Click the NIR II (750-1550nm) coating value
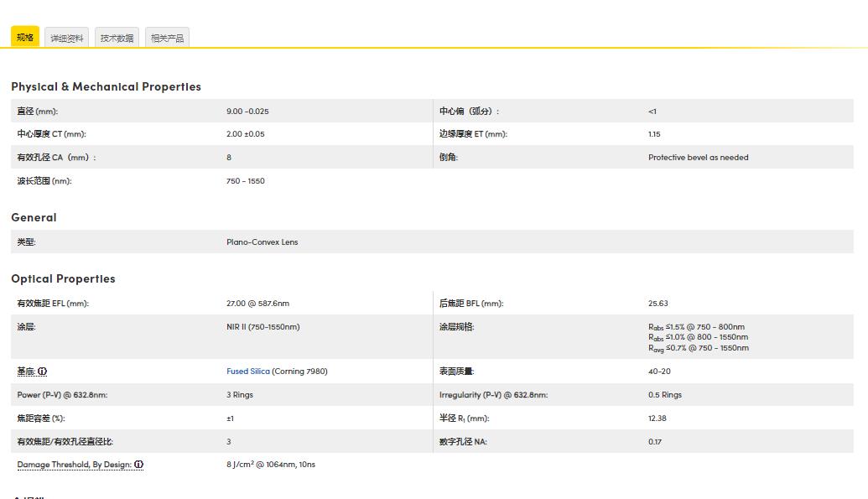Screen dimensions: 868x499 tap(262, 327)
